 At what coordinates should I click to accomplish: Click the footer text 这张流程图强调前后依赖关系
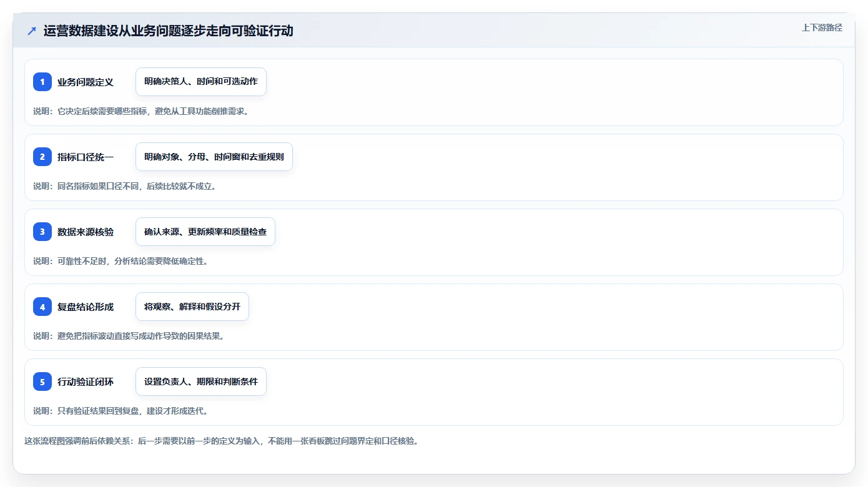79,441
